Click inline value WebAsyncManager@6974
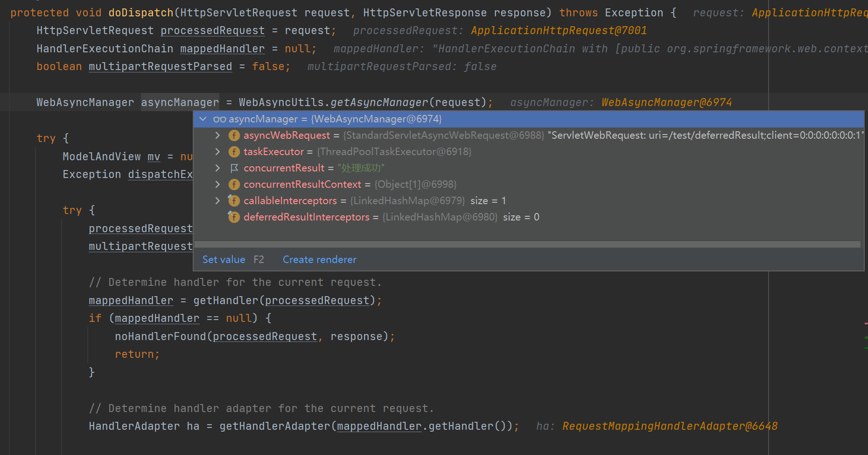Viewport: 868px width, 455px height. 666,102
